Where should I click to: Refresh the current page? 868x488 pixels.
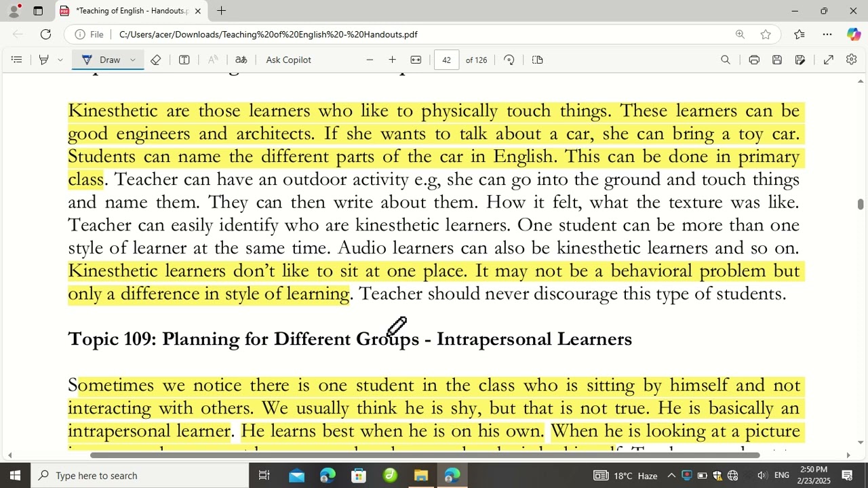(x=45, y=35)
